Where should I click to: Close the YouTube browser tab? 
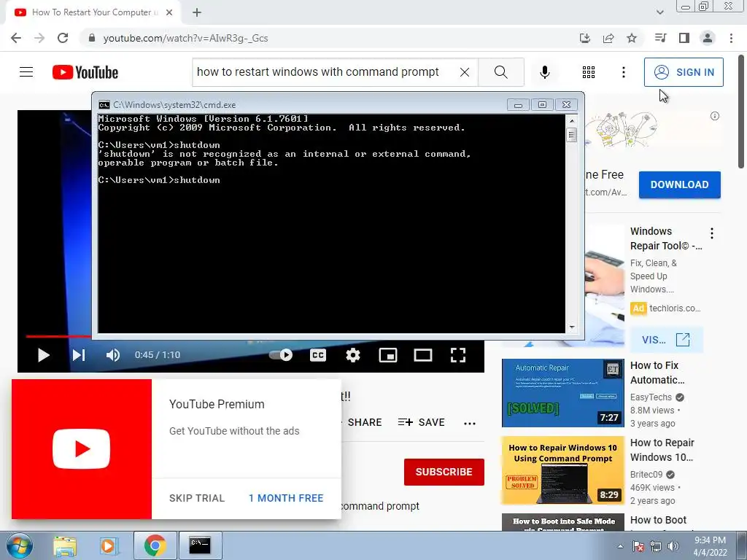point(169,12)
